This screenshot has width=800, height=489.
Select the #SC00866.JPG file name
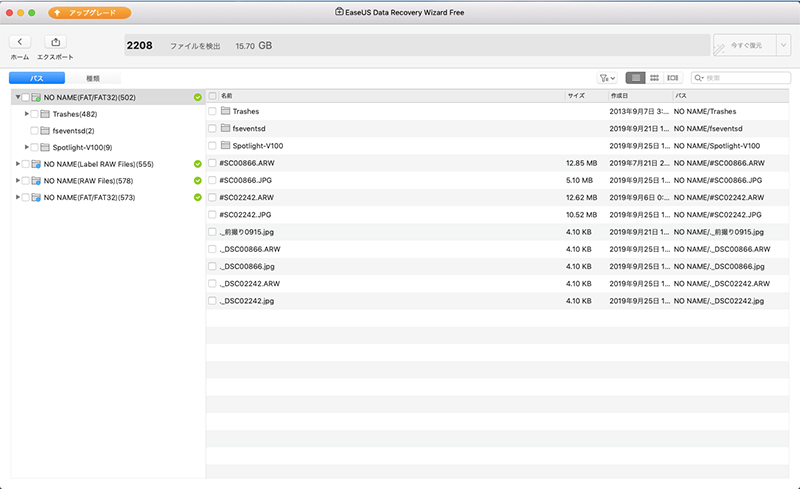[x=245, y=180]
